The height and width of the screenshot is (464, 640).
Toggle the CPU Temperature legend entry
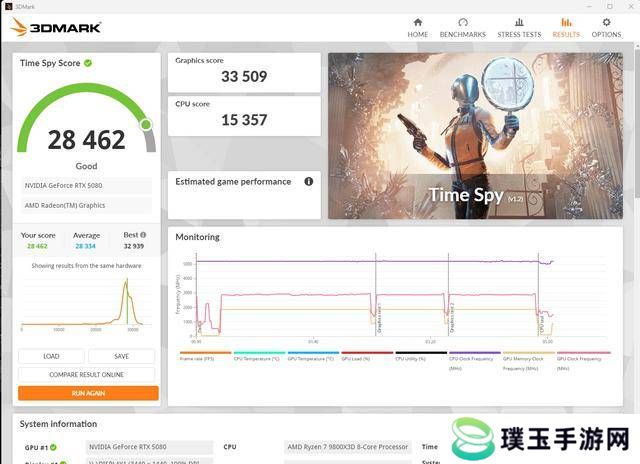pos(259,356)
